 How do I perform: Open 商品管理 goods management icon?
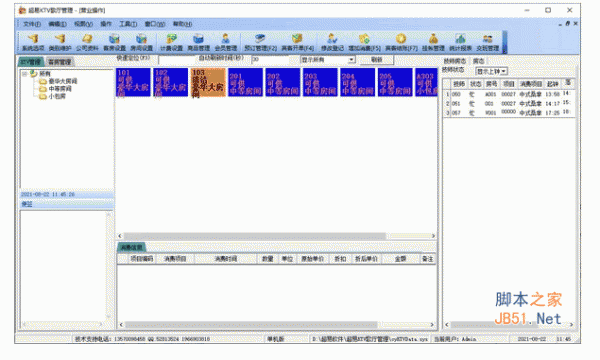(198, 42)
